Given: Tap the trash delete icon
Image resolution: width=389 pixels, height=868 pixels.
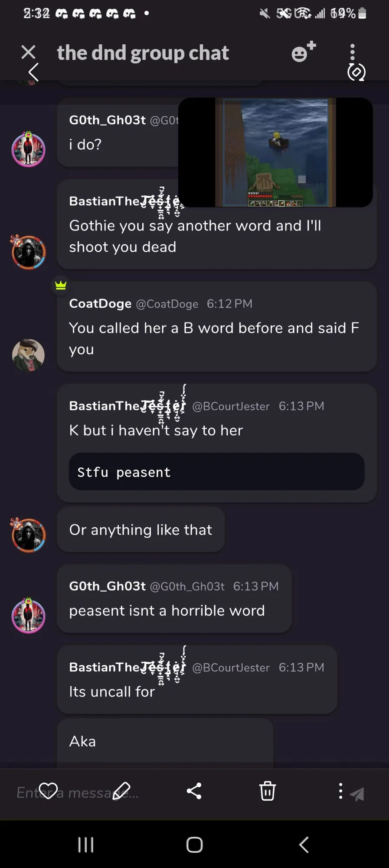Looking at the screenshot, I should point(267,791).
